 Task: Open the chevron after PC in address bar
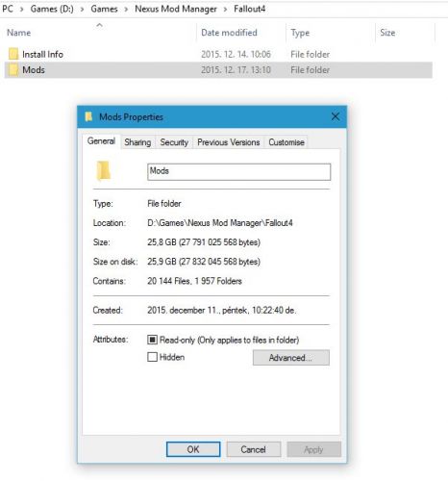(x=22, y=10)
